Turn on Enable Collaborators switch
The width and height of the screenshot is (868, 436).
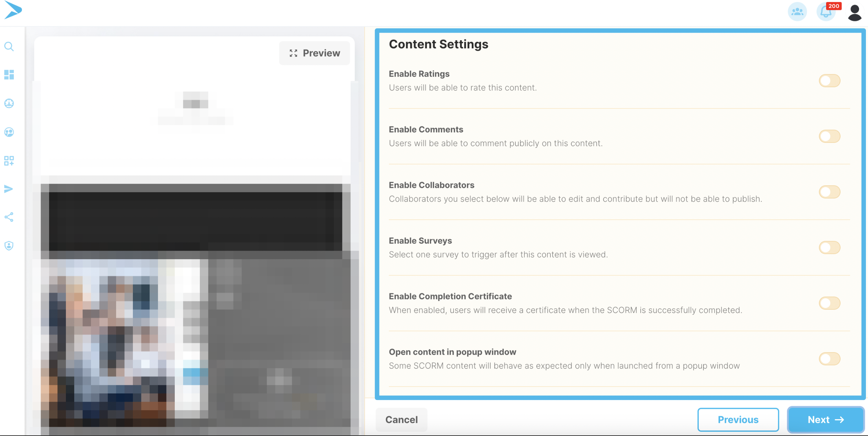pos(830,192)
